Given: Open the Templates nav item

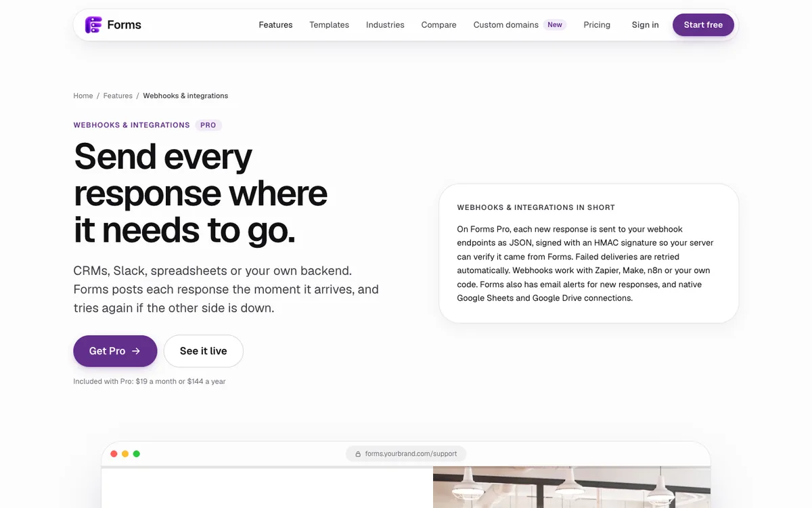Looking at the screenshot, I should tap(330, 25).
